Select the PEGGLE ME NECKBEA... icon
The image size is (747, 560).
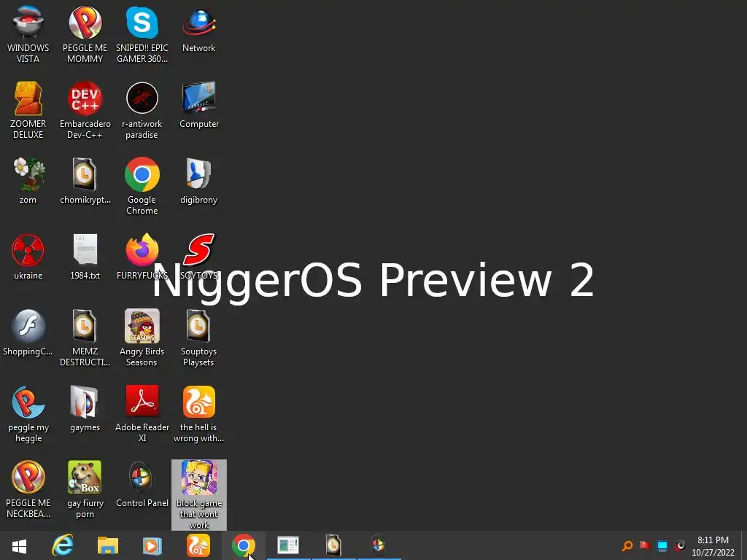coord(28,489)
